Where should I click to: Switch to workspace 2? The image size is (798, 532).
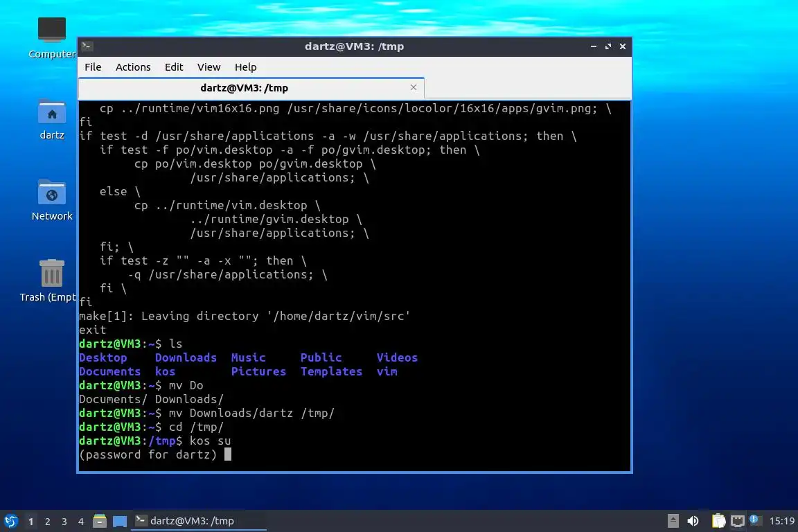tap(47, 522)
